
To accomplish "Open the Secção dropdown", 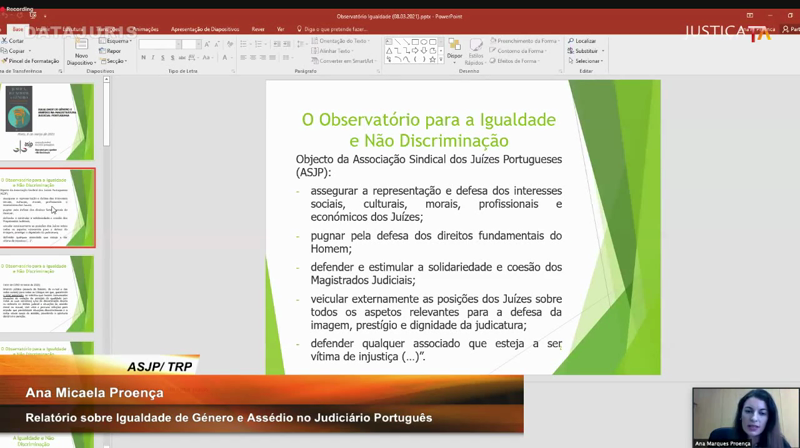I will click(115, 61).
